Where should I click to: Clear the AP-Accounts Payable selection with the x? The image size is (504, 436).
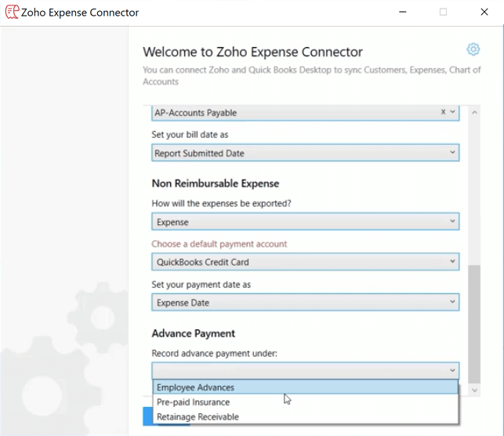pyautogui.click(x=443, y=112)
